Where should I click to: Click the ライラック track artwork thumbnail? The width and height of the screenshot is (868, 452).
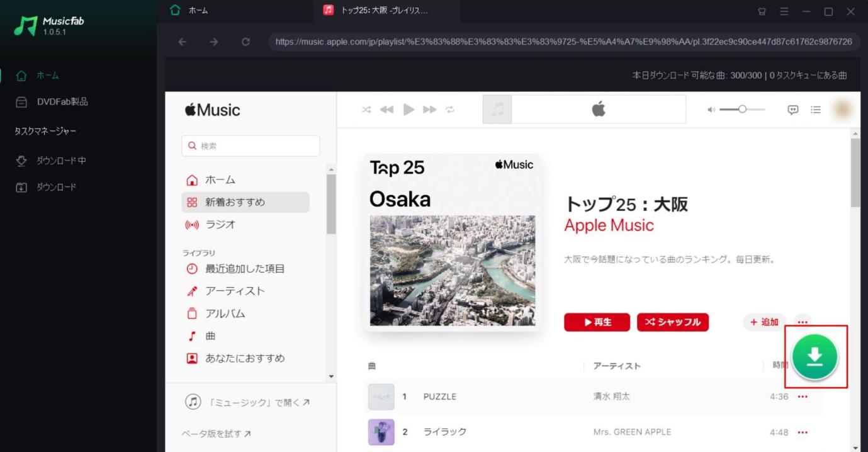(x=381, y=432)
